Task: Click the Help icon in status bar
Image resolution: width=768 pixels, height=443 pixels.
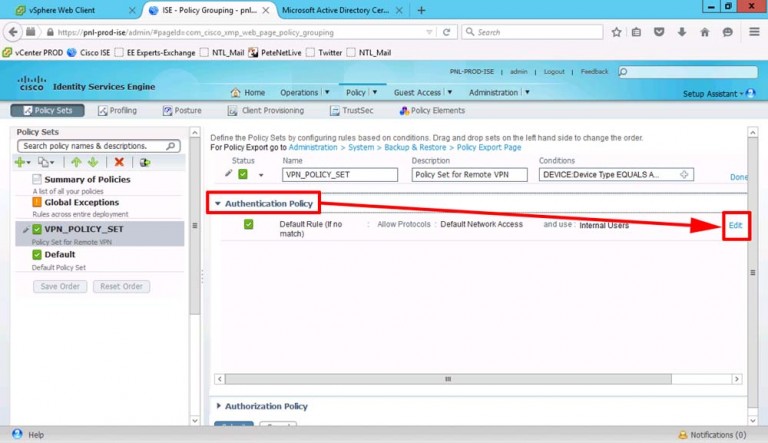Action: coord(17,434)
